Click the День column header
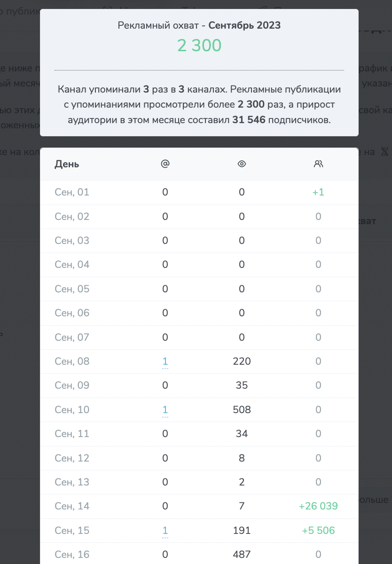The image size is (392, 564). [67, 164]
